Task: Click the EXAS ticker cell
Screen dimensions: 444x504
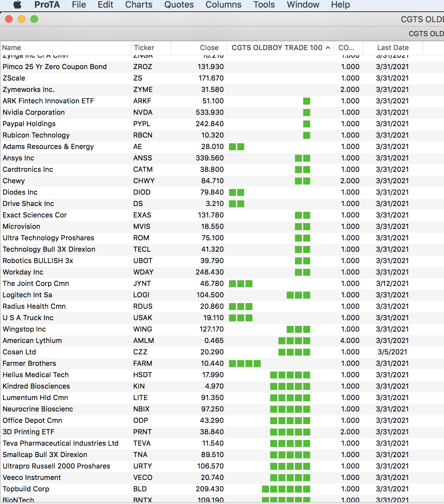Action: (142, 215)
